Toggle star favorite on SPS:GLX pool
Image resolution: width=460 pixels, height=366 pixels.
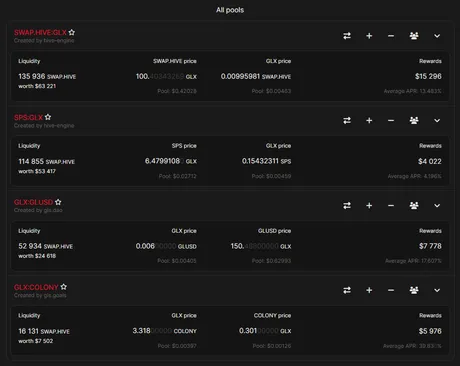[x=48, y=117]
